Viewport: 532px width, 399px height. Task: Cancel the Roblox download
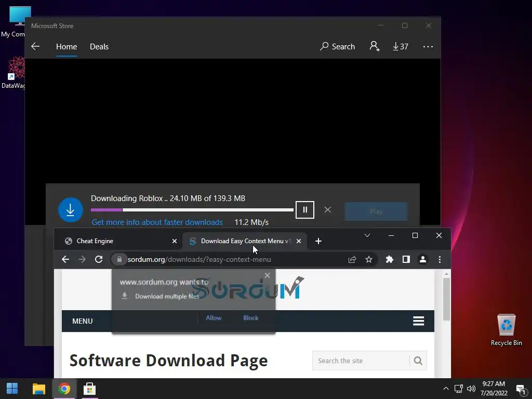[x=327, y=210]
